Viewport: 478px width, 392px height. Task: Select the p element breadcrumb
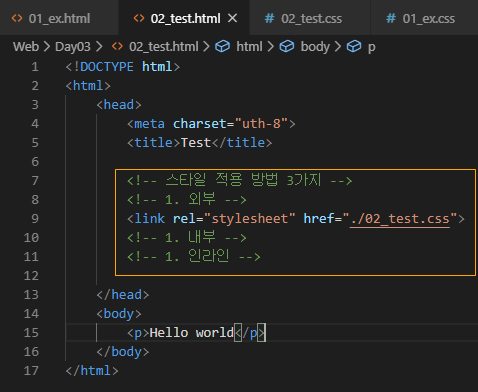click(372, 47)
